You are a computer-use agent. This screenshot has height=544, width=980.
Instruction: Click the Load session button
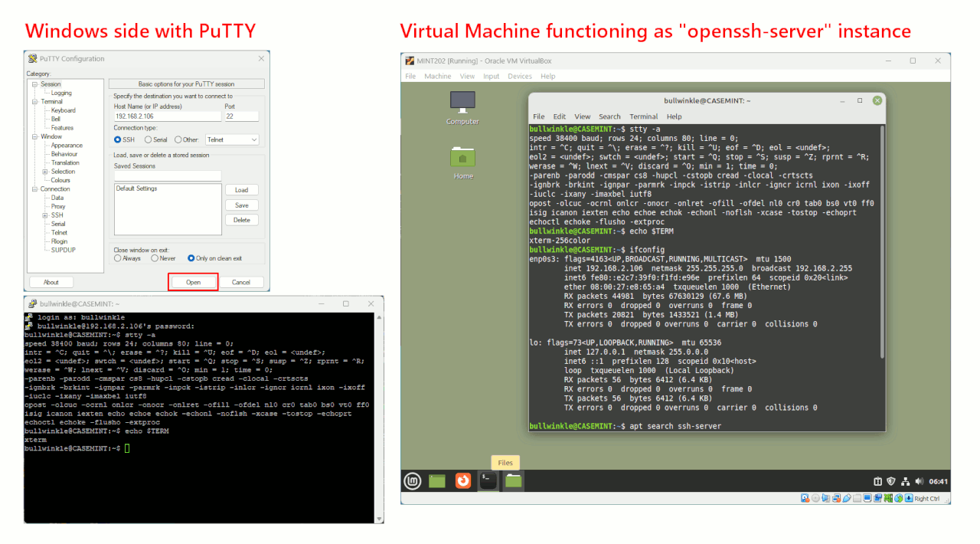(x=241, y=190)
